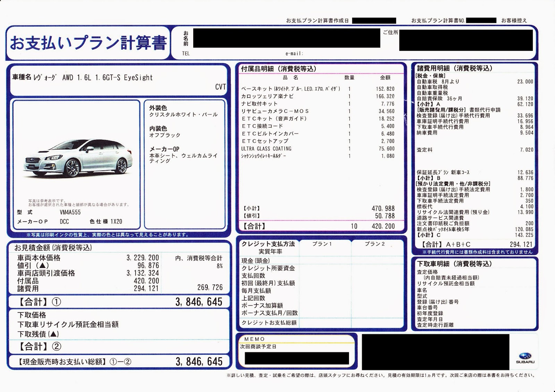Click the discount amount '96,876'
This screenshot has height=392, width=555.
148,265
